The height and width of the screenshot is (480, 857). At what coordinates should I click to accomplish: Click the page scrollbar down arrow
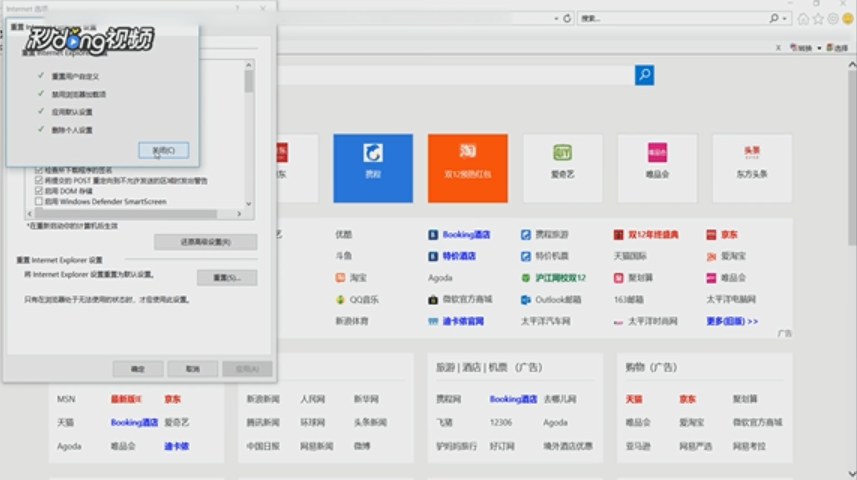click(852, 473)
